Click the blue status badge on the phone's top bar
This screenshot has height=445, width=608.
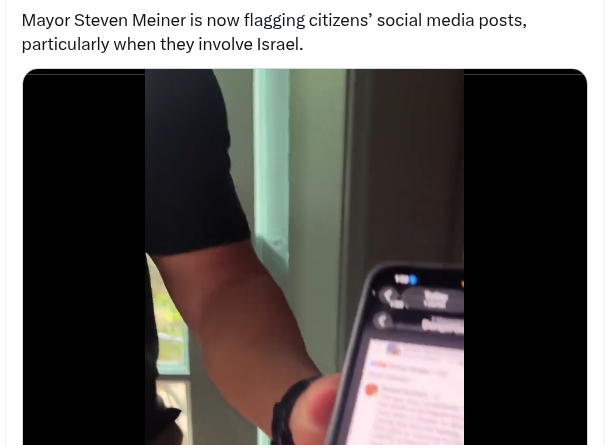pyautogui.click(x=412, y=279)
